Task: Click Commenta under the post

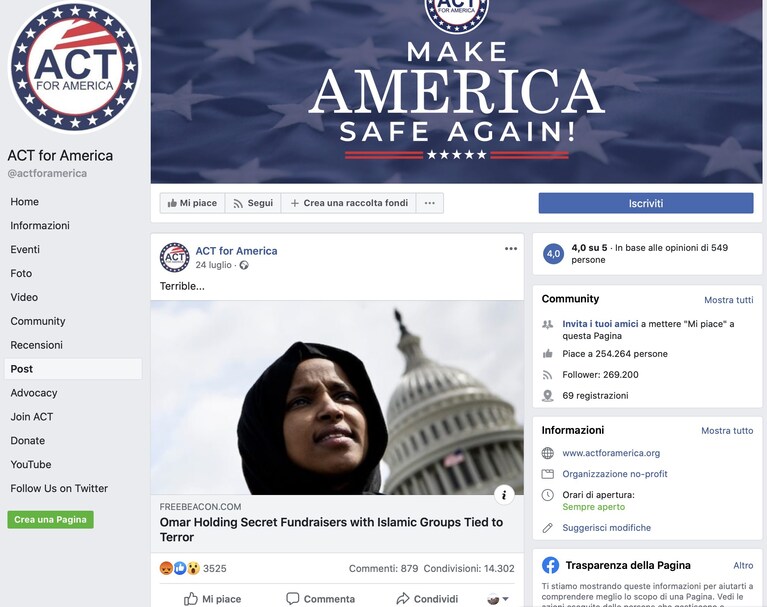Action: tap(320, 599)
